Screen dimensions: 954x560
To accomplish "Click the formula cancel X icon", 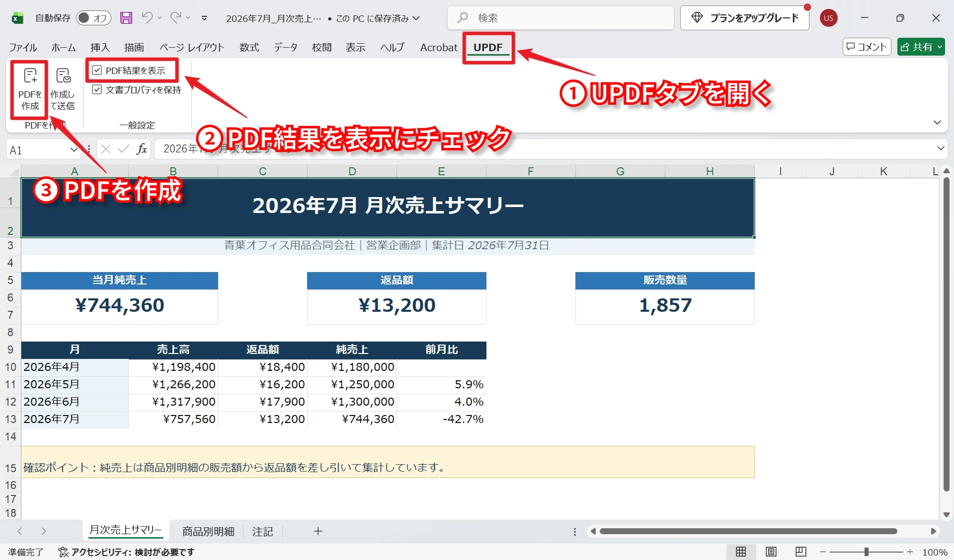I will point(106,149).
